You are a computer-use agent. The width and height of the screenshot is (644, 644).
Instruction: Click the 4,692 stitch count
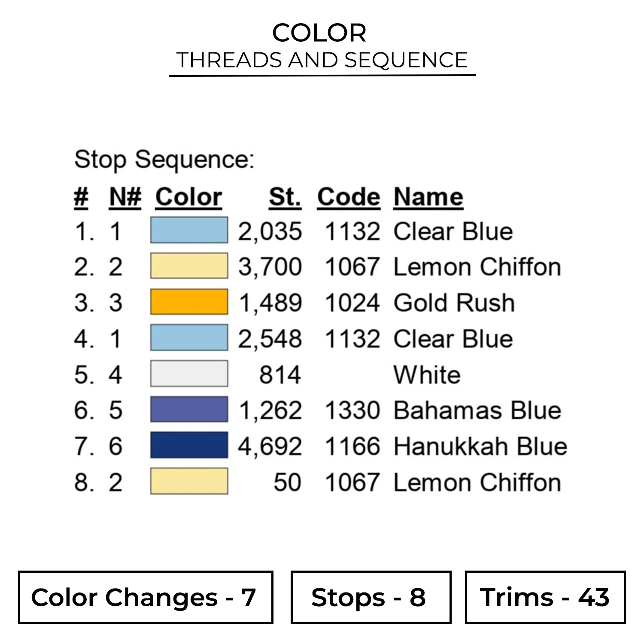point(270,447)
